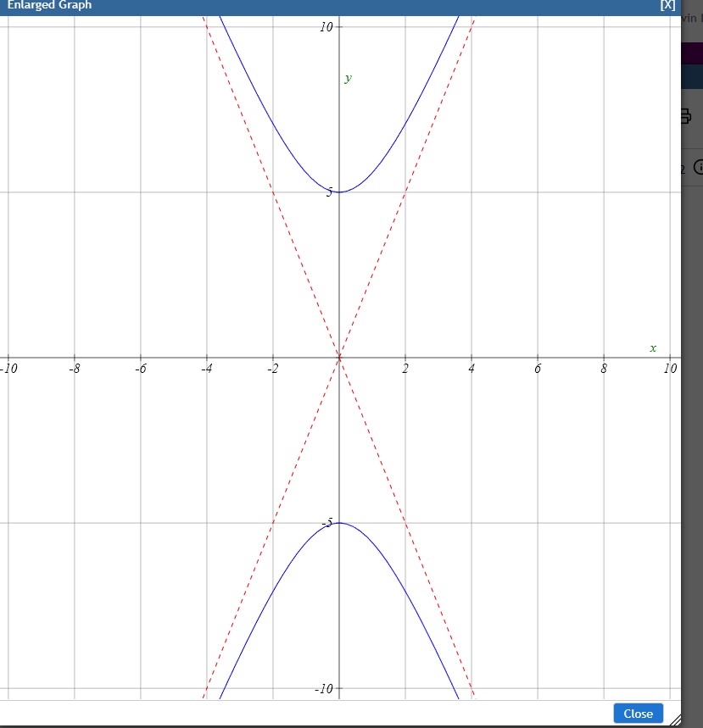Click the origin where asymptotes intersect

coord(341,359)
